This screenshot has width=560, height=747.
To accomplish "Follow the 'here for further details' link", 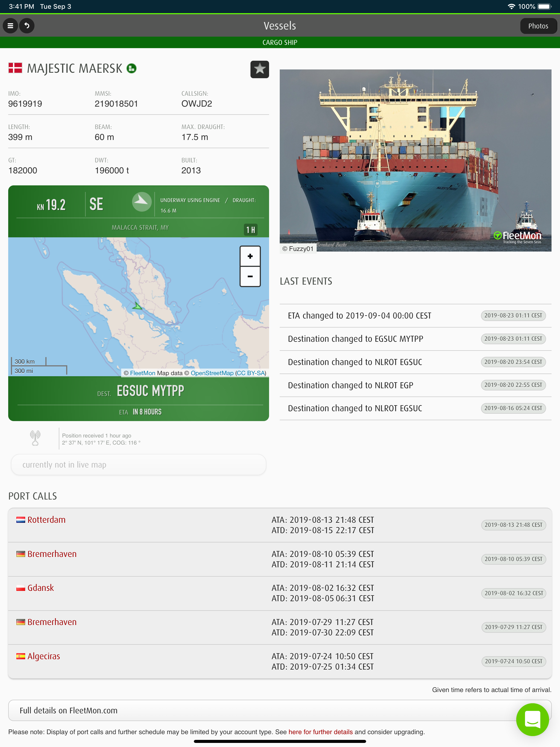I will coord(320,731).
